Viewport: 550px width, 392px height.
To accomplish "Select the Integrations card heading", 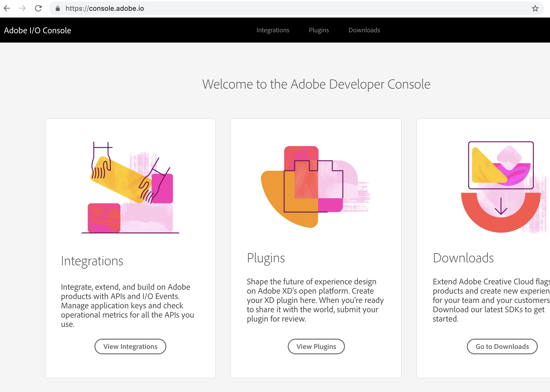I will [x=92, y=261].
